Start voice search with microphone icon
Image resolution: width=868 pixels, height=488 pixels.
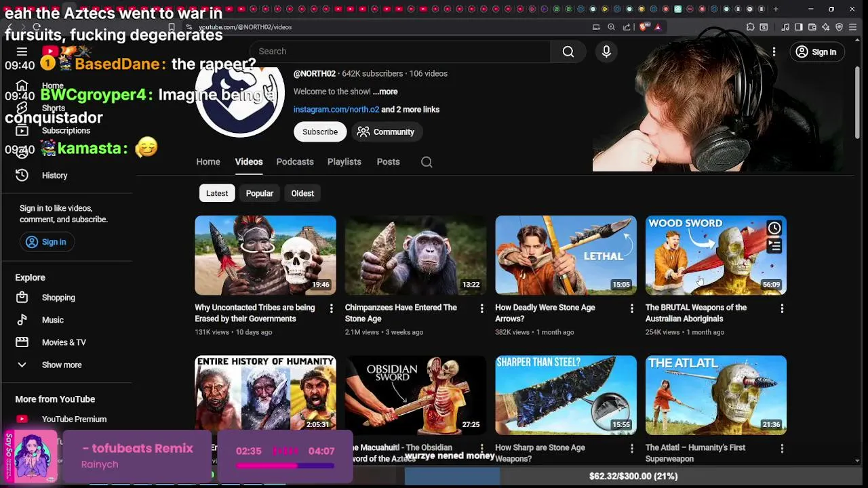pos(606,52)
